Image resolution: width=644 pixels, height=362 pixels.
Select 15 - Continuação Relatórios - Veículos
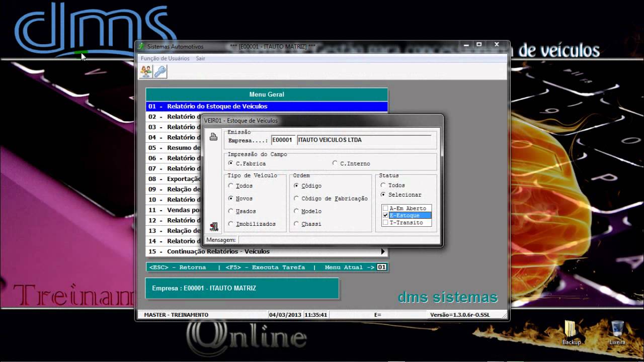point(267,251)
